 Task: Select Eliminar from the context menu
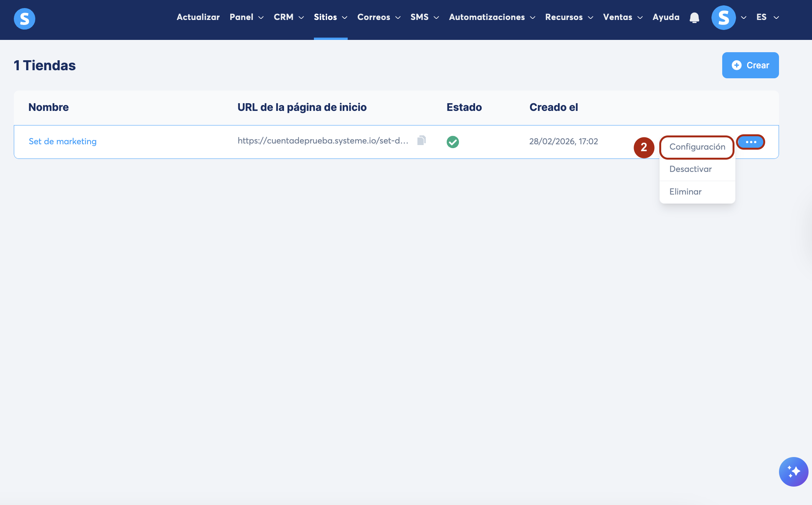(685, 192)
